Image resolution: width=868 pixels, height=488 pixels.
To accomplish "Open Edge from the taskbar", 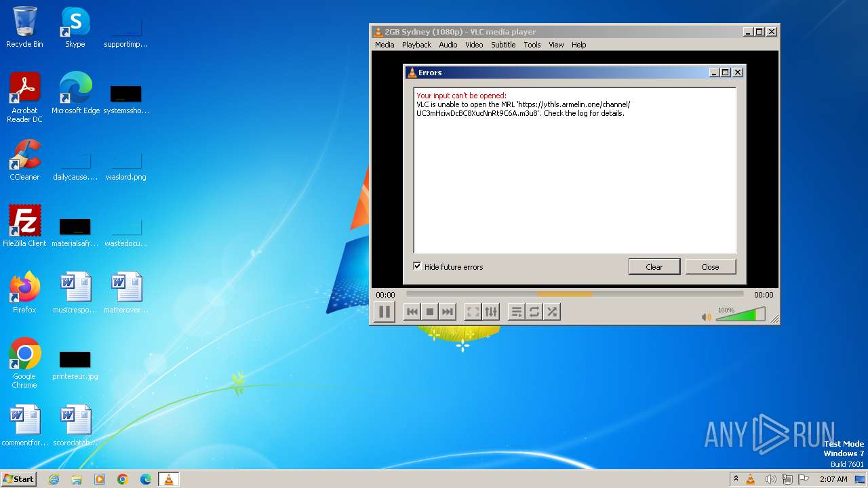I will [x=146, y=479].
